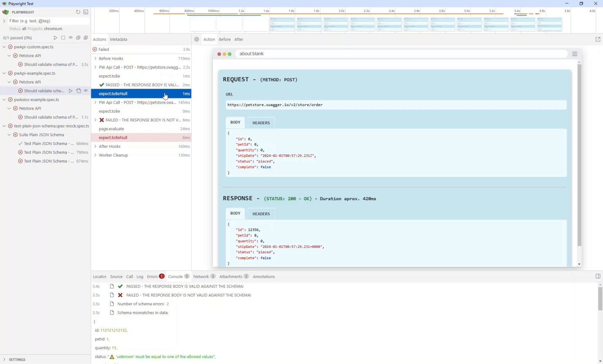Switch to the Before snapshot tab
603x364 pixels.
225,40
